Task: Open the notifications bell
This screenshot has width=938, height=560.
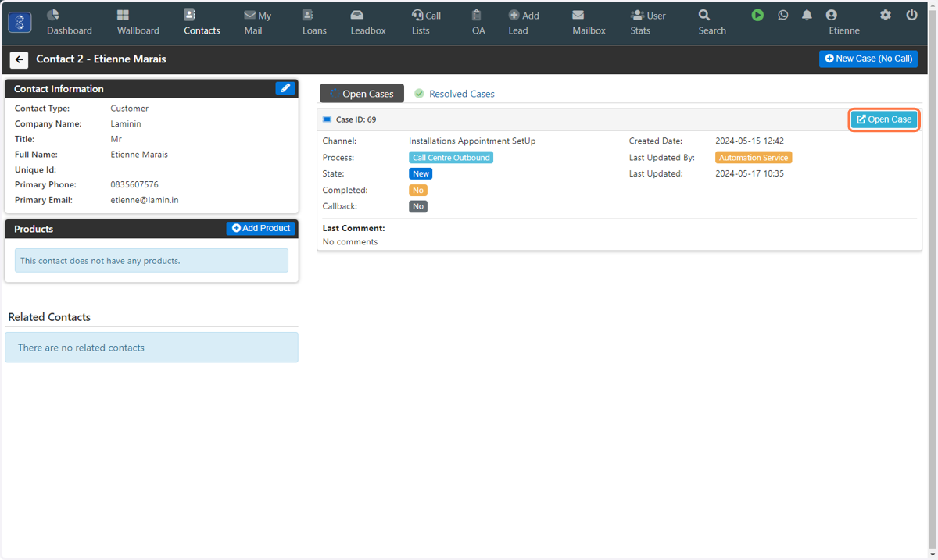Action: [x=807, y=15]
